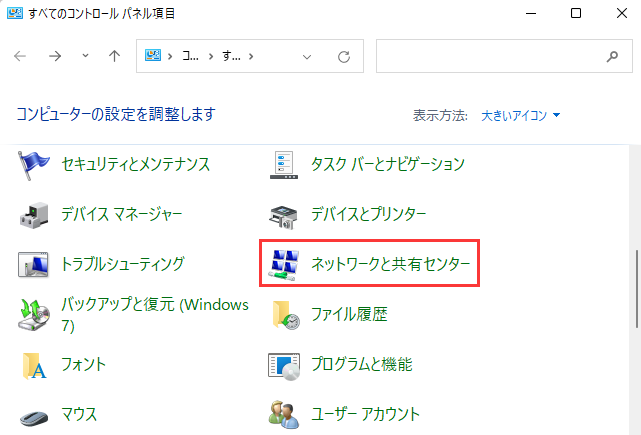Click the Control Panel icon in address bar
Screen dimensions: 641x435
pos(153,56)
